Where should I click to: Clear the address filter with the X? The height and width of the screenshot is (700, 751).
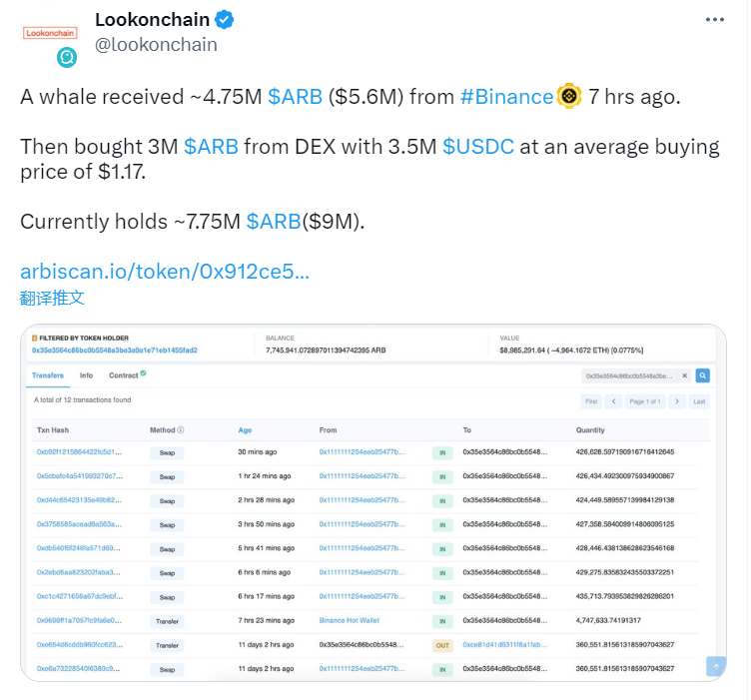coord(684,375)
